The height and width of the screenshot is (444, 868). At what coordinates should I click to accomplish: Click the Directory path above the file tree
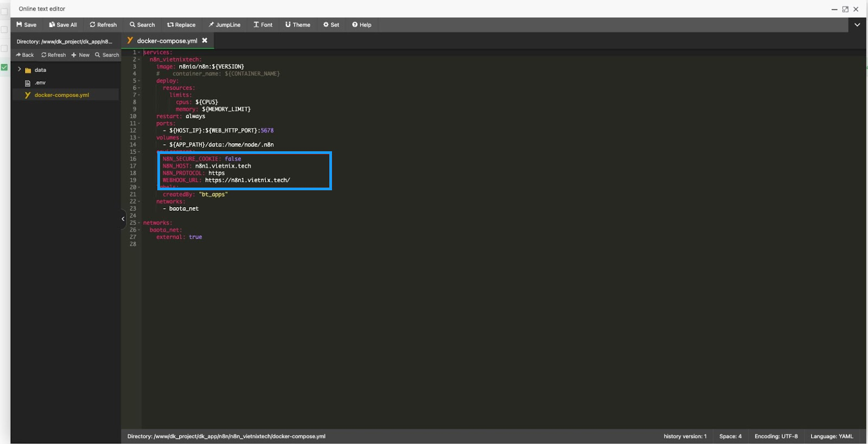pyautogui.click(x=65, y=41)
